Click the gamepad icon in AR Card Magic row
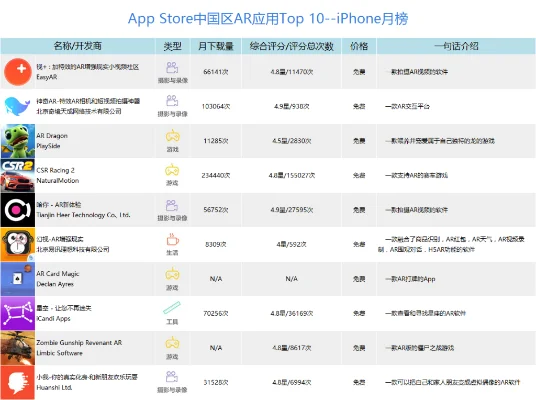536x400 pixels. coord(172,274)
